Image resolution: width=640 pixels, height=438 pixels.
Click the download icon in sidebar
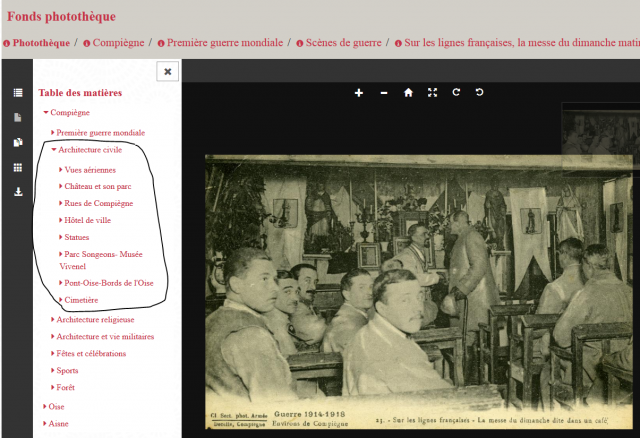pos(18,191)
